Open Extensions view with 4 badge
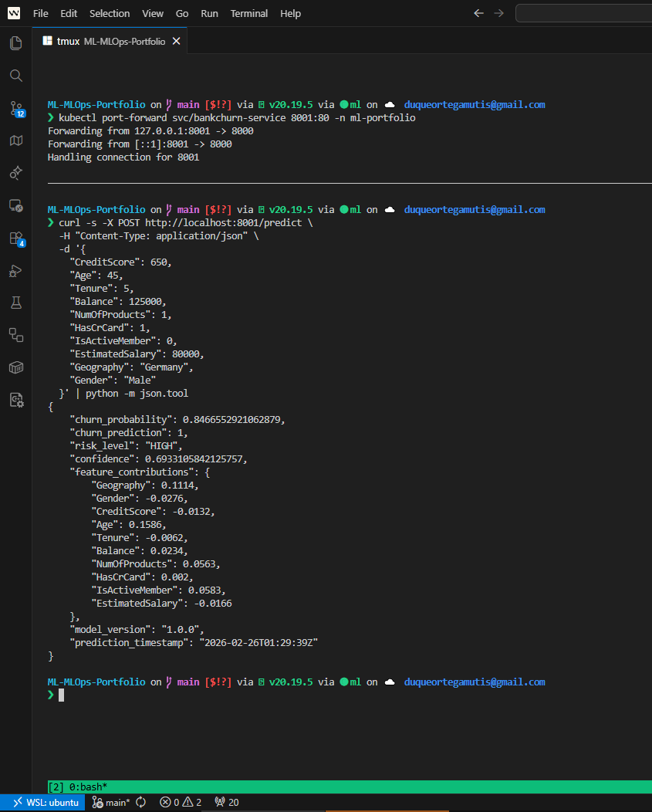The image size is (652, 812). pos(15,238)
